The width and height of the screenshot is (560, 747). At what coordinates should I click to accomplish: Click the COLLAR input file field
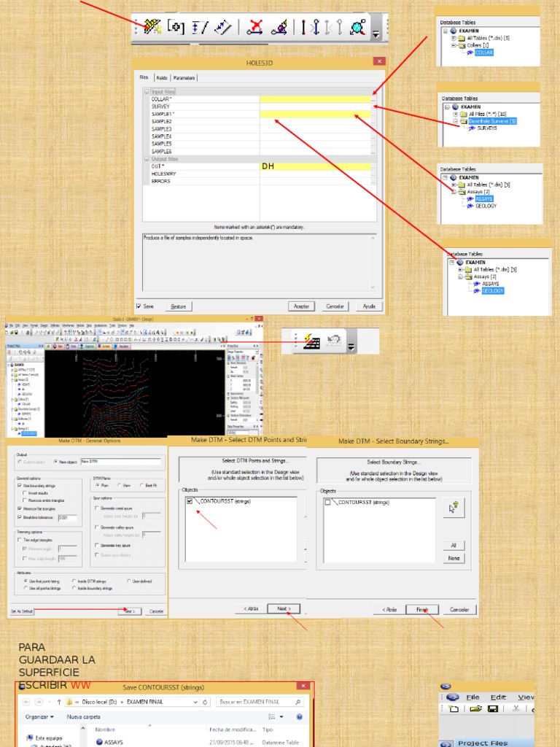point(315,99)
